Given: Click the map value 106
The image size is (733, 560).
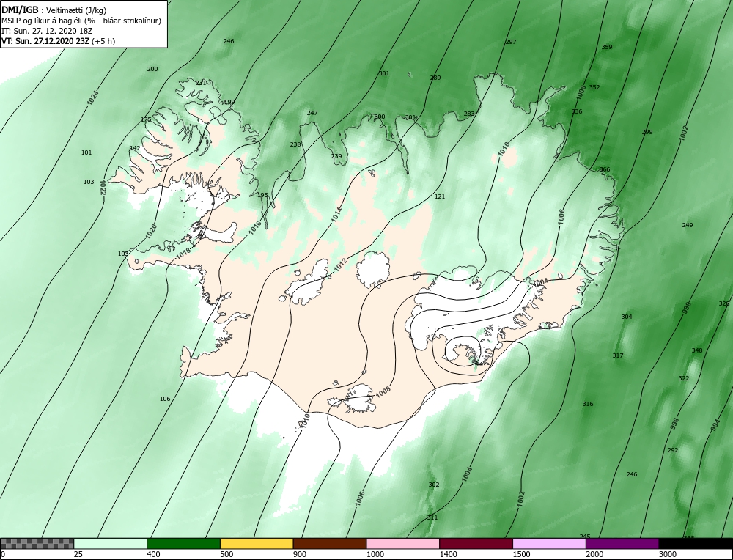Looking at the screenshot, I should (165, 399).
